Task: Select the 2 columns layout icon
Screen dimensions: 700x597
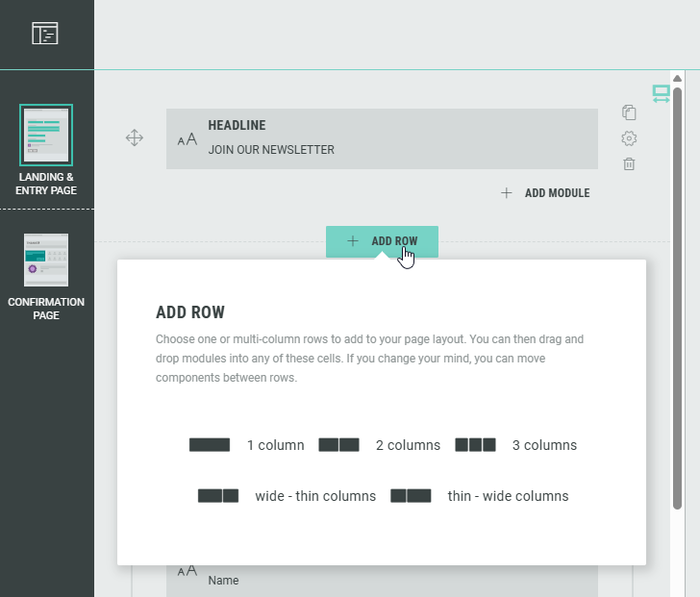Action: pyautogui.click(x=338, y=445)
